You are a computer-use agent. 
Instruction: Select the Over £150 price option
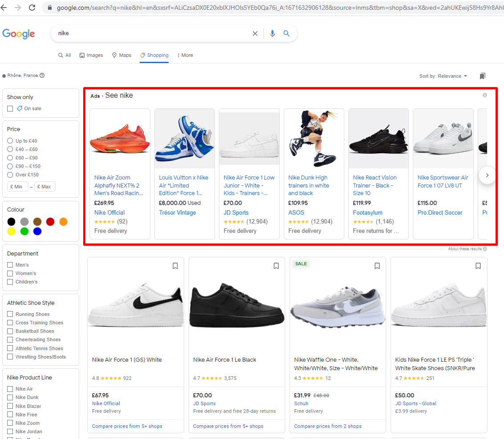pos(10,175)
